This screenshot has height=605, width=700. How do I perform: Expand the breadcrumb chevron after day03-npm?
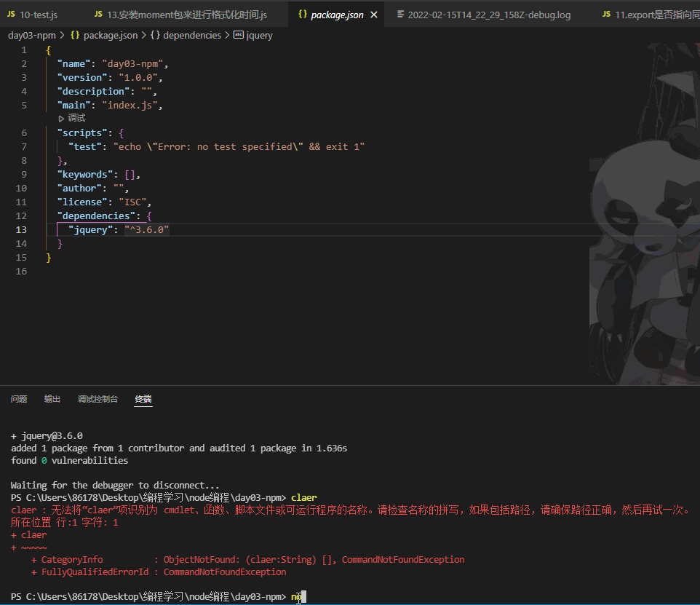click(62, 35)
